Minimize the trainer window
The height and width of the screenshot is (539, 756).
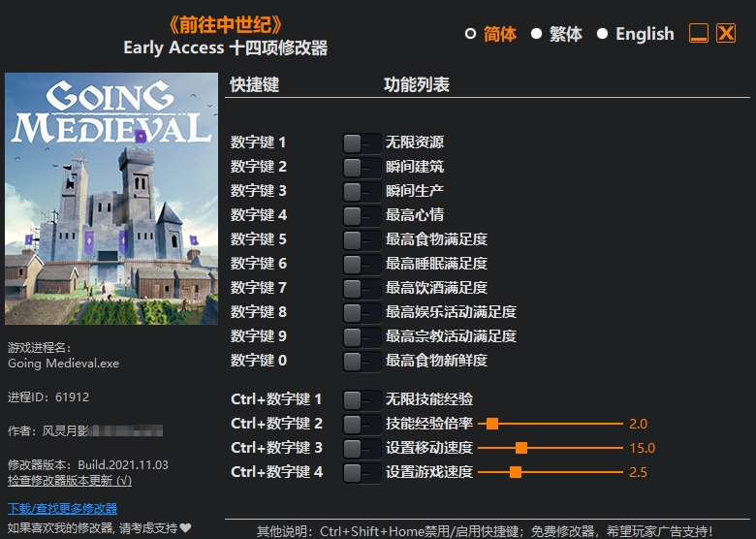(x=699, y=33)
